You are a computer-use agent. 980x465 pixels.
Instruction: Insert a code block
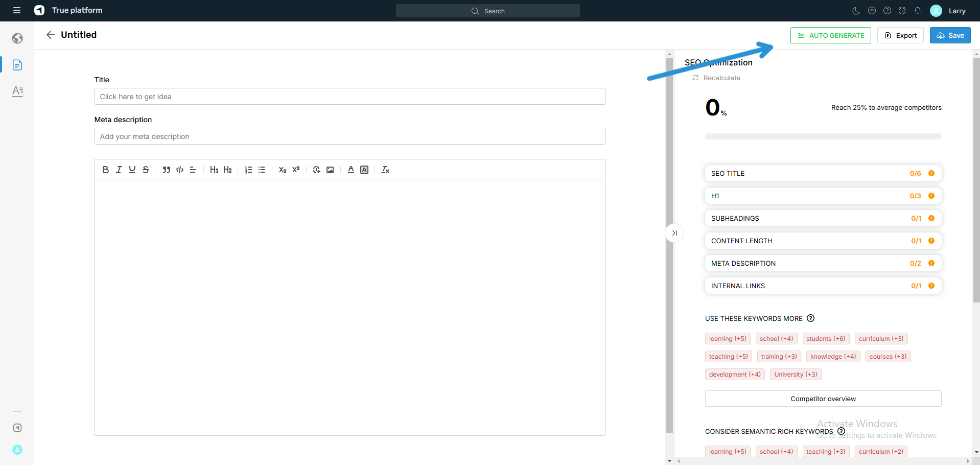(180, 170)
